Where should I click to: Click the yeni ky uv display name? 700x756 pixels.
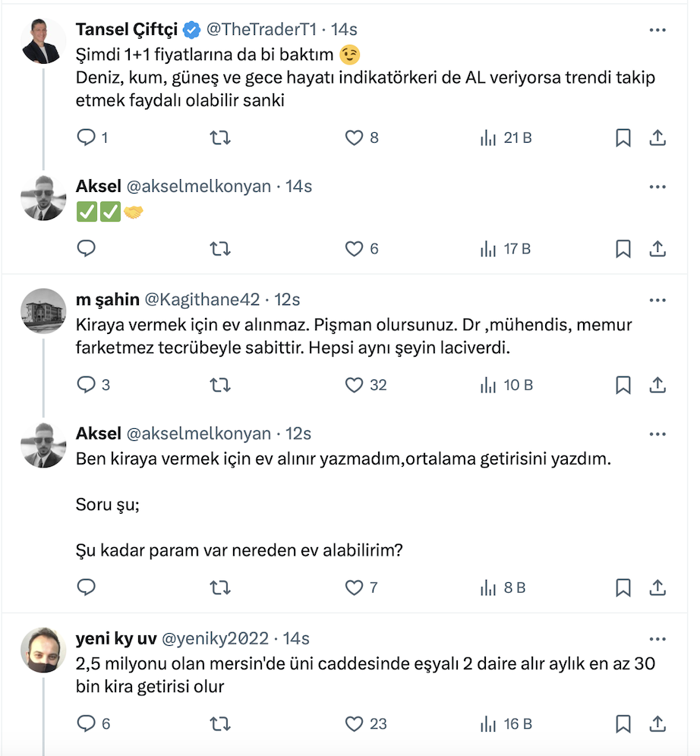click(116, 638)
